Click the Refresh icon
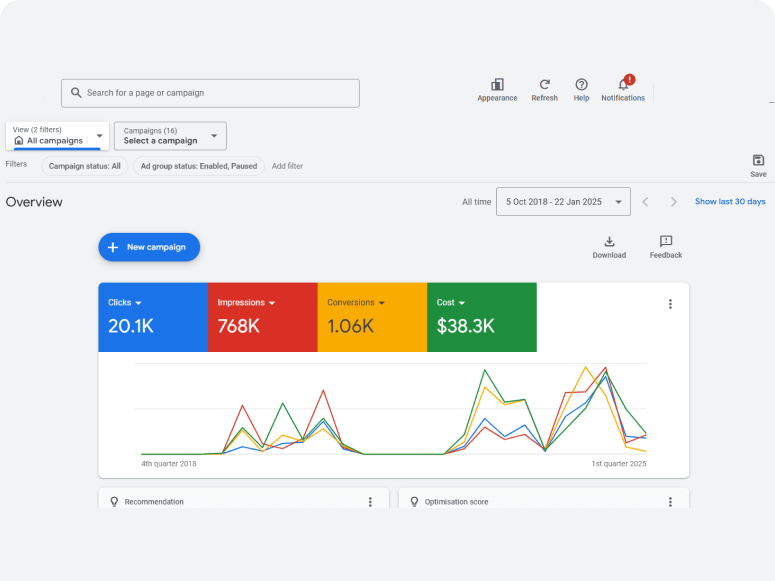775x581 pixels. [544, 86]
